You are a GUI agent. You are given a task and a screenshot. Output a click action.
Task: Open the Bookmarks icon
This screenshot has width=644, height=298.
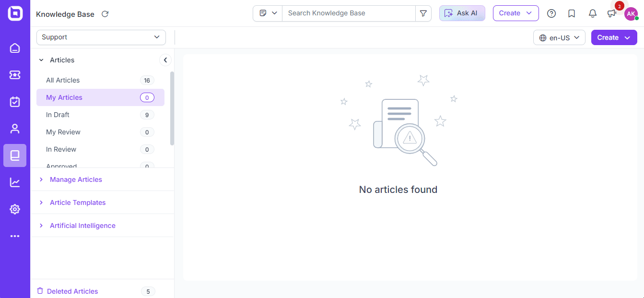point(572,13)
